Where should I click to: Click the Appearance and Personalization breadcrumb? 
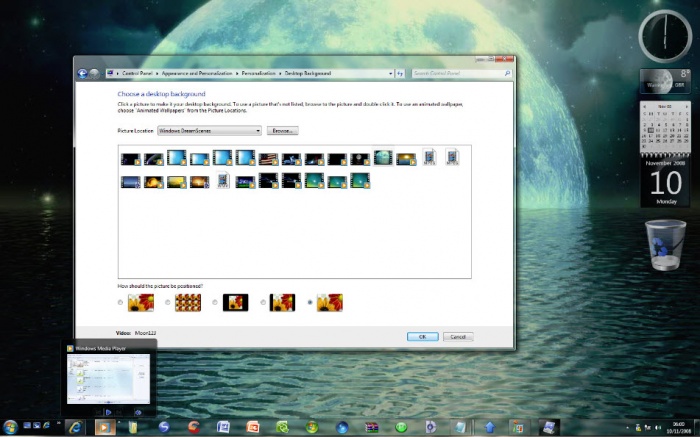click(x=197, y=73)
